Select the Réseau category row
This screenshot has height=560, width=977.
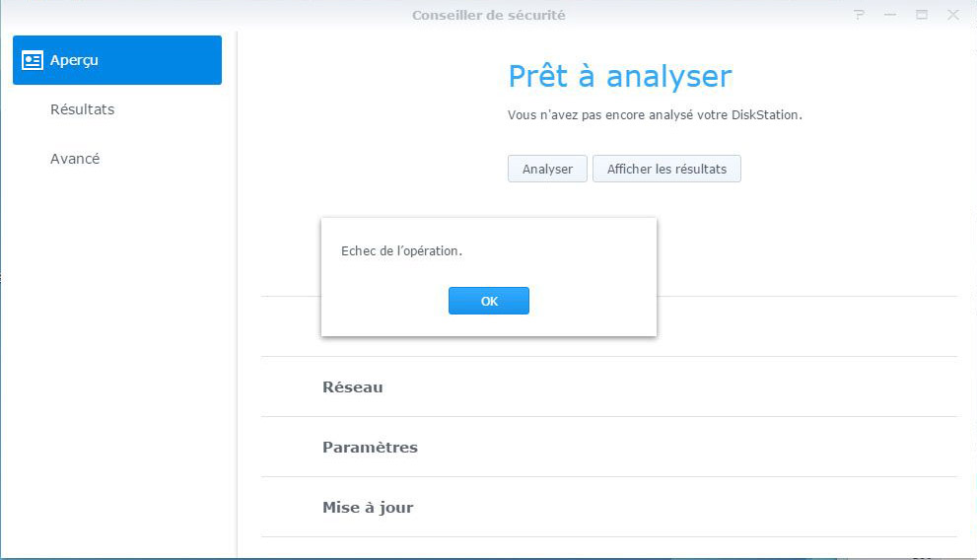(x=608, y=386)
